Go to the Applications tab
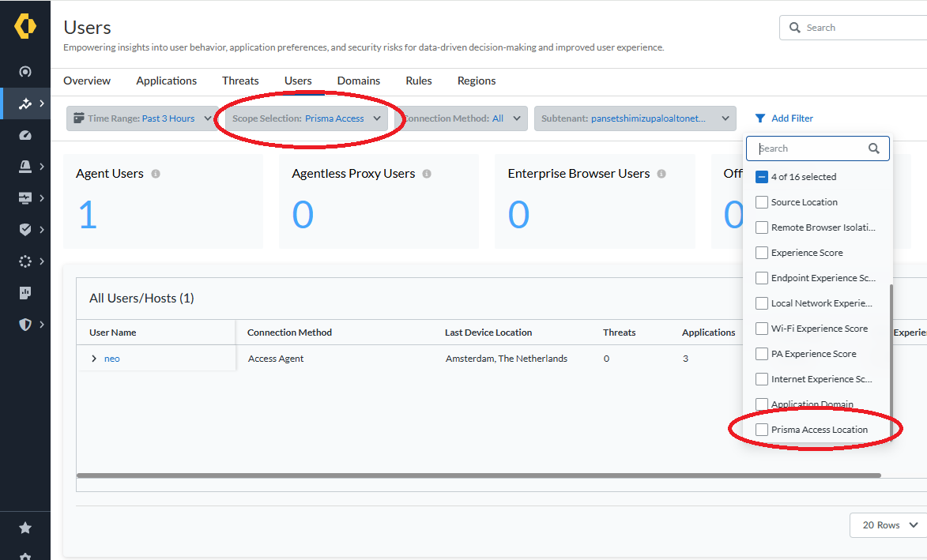This screenshot has height=560, width=927. point(166,81)
